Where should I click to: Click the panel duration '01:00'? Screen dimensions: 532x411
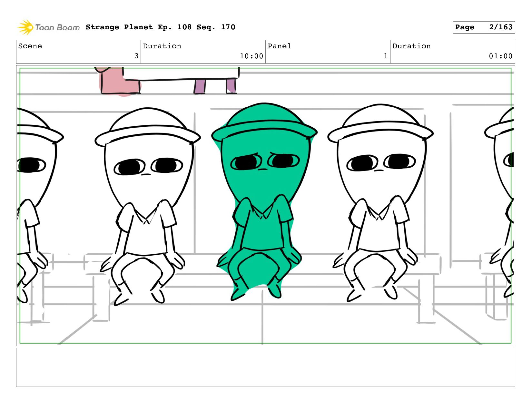click(x=501, y=56)
